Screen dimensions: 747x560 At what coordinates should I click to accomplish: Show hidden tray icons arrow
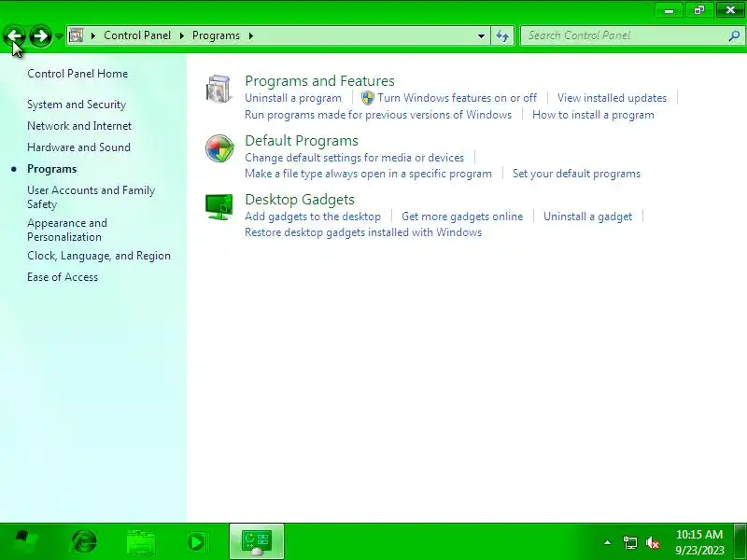(608, 542)
